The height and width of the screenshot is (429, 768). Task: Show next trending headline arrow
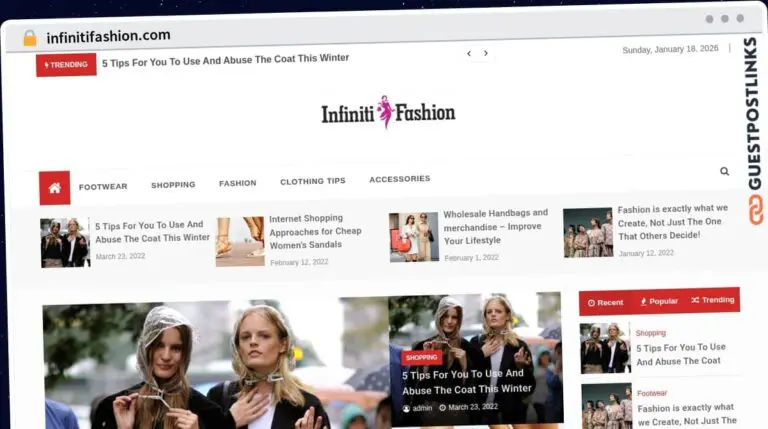point(486,53)
